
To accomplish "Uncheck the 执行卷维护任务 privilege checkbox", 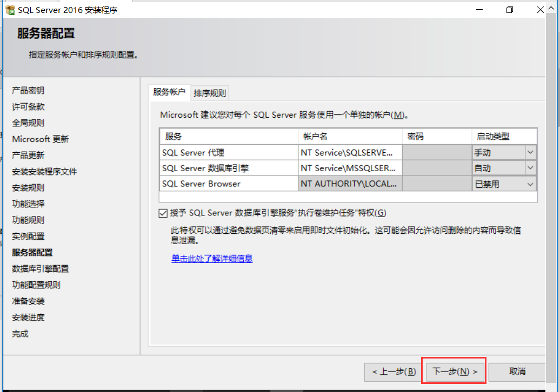I will point(163,213).
